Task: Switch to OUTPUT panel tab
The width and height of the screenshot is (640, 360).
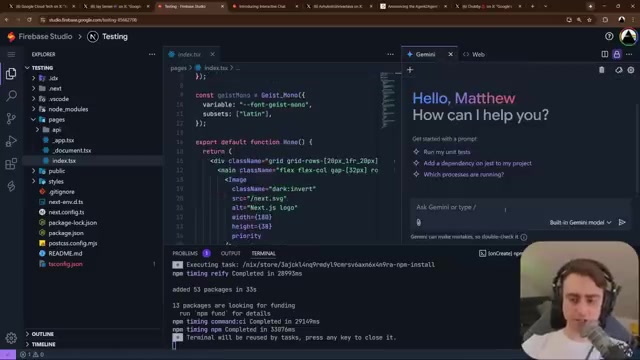Action: [231, 253]
